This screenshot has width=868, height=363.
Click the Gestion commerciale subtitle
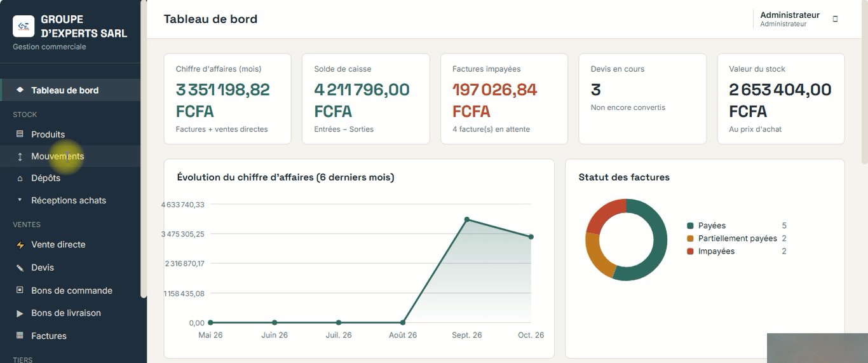[50, 47]
